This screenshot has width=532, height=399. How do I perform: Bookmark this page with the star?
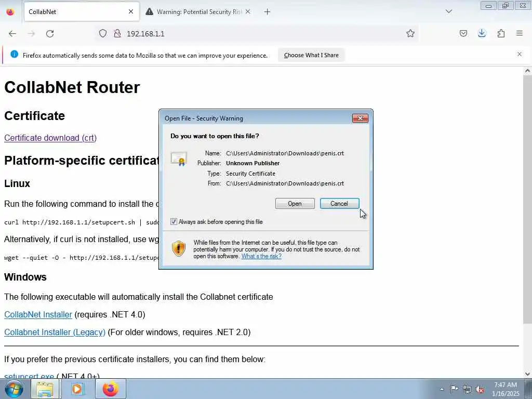click(410, 33)
